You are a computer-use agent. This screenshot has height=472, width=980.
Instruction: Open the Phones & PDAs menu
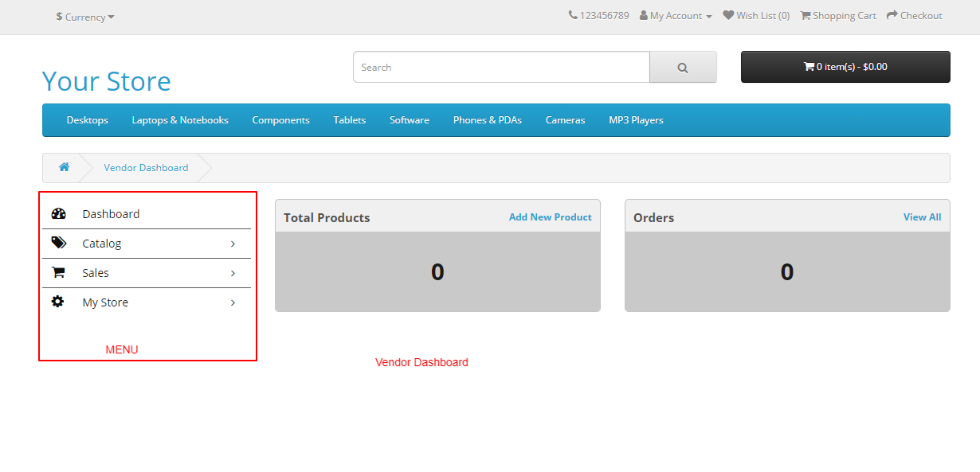coord(487,120)
